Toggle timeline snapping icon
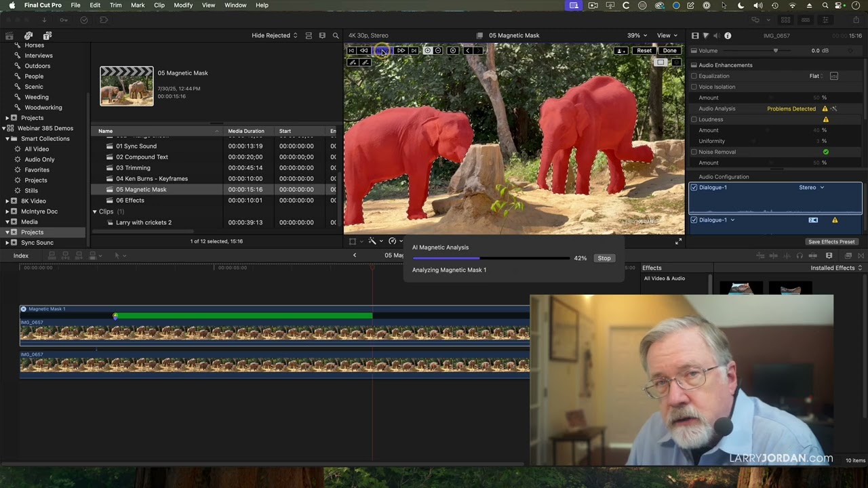Screen dimensions: 868x488 click(812, 256)
